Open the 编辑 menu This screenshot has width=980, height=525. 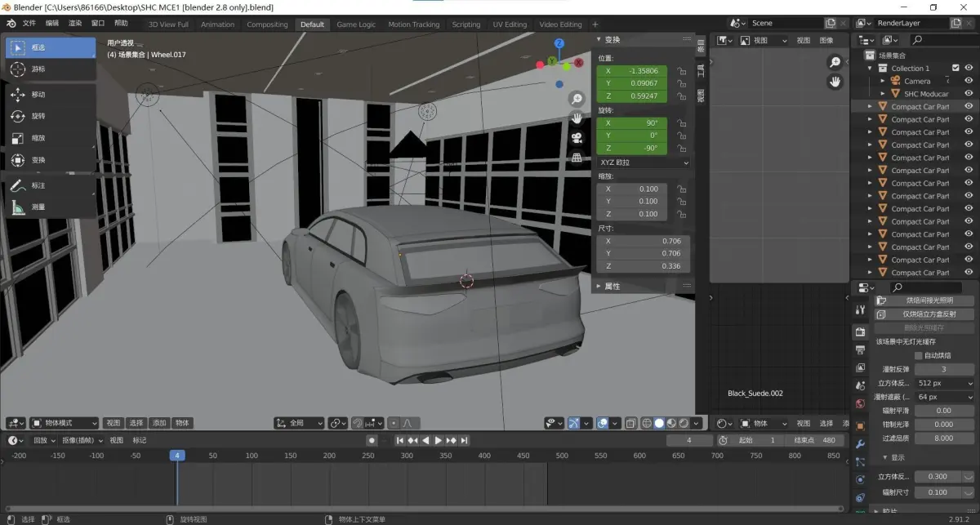pyautogui.click(x=52, y=24)
